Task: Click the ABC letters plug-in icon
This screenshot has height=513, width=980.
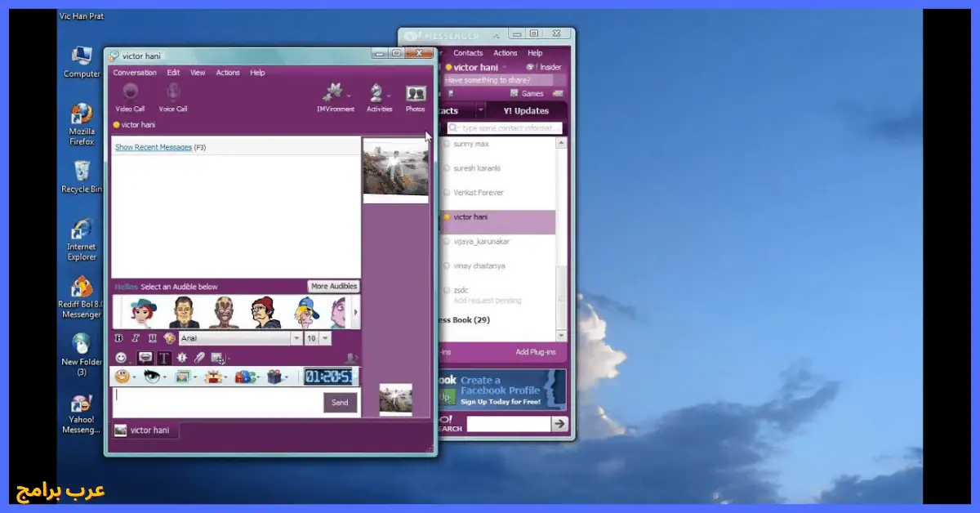Action: click(243, 377)
